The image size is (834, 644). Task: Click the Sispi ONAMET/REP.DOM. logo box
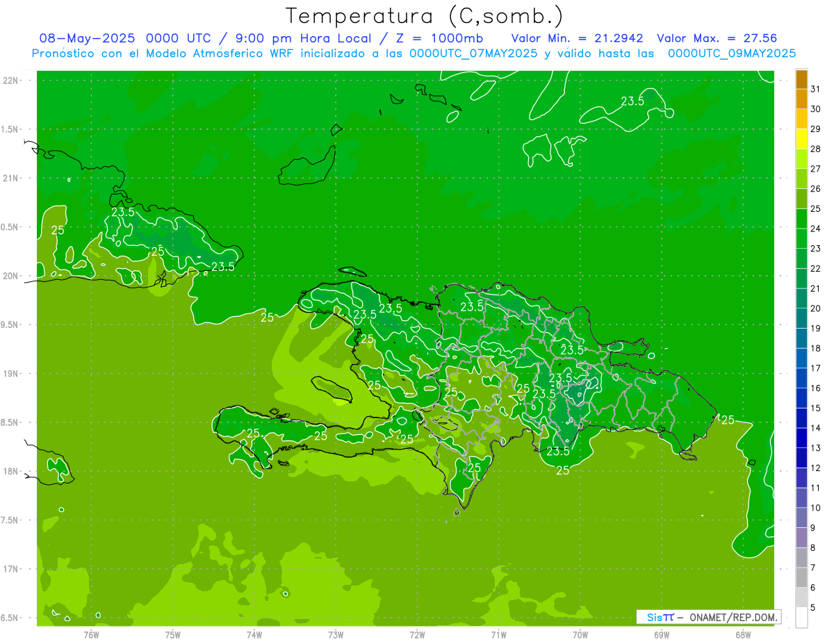(x=708, y=617)
